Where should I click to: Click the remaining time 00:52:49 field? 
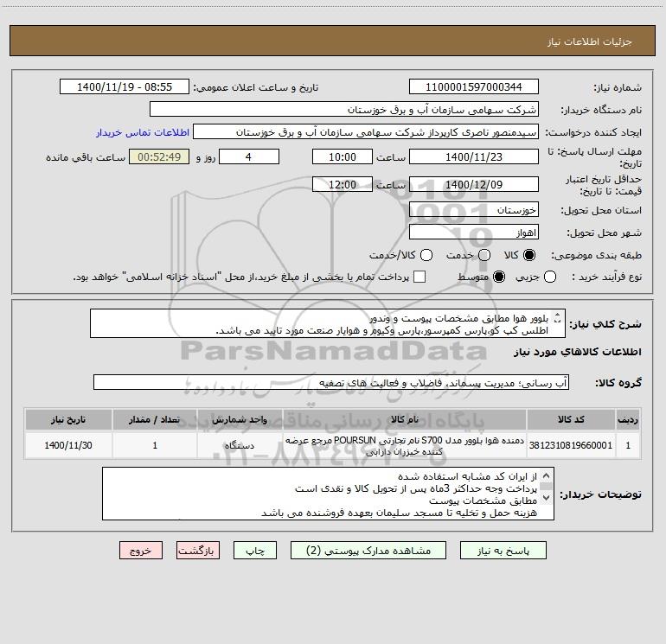click(159, 157)
